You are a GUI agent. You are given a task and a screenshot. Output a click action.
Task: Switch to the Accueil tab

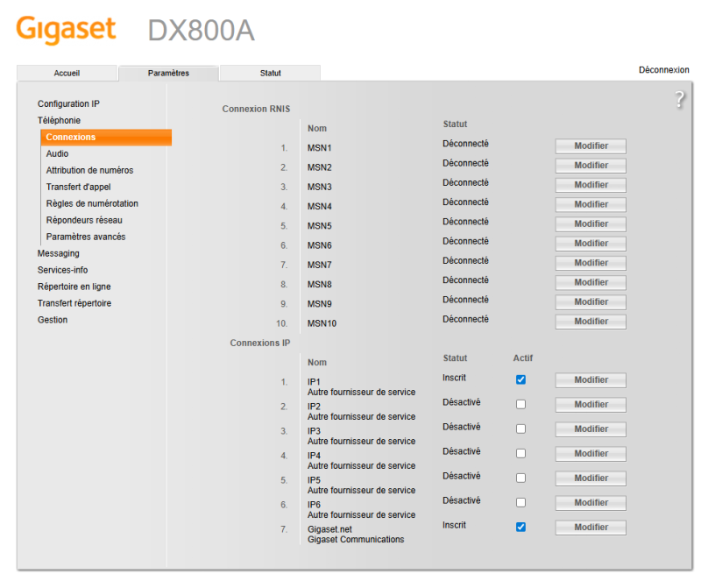(x=67, y=74)
